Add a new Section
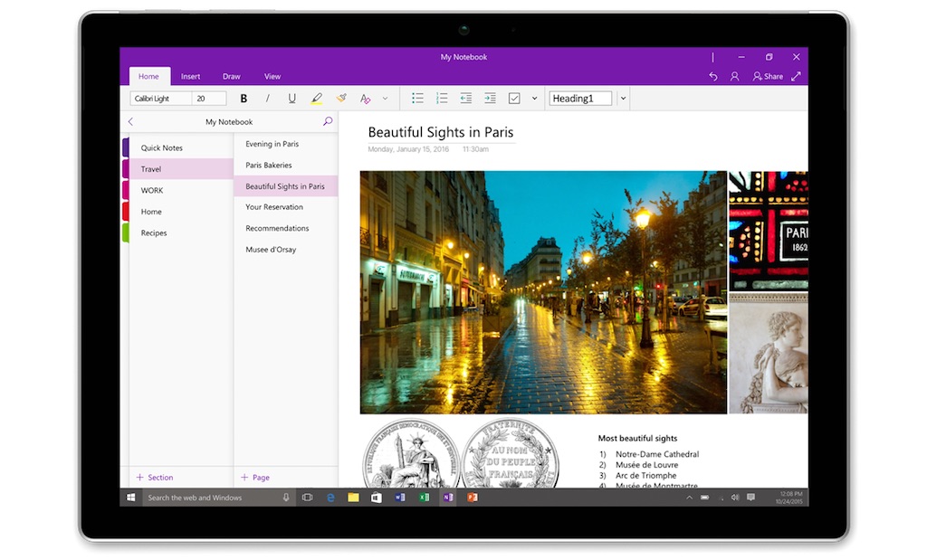The image size is (927, 560). pyautogui.click(x=154, y=478)
